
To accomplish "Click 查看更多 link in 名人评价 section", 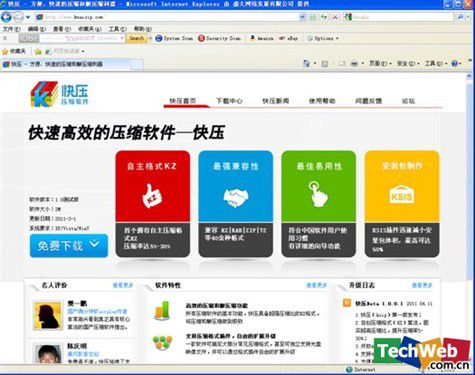I will coord(123,285).
